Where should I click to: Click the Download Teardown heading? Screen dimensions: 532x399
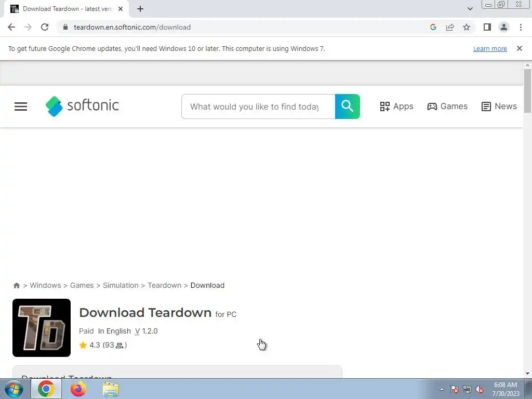coord(145,312)
